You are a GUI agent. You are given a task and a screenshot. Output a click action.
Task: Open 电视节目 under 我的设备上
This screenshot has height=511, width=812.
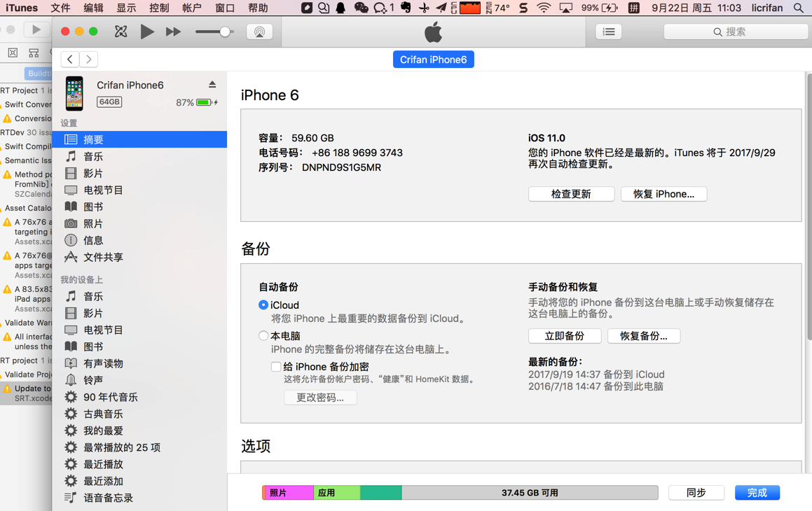click(x=139, y=330)
